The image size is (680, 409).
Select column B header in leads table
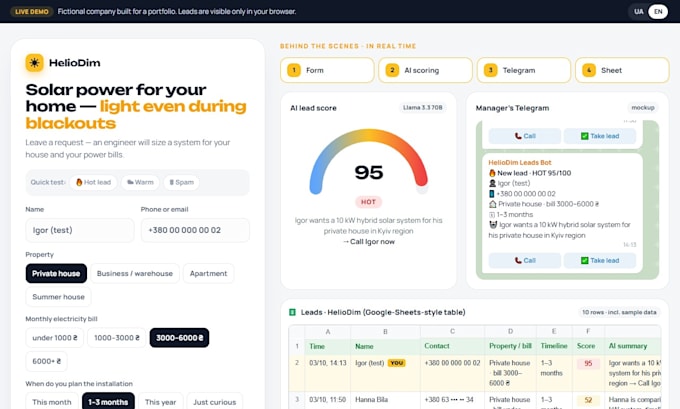pyautogui.click(x=385, y=332)
